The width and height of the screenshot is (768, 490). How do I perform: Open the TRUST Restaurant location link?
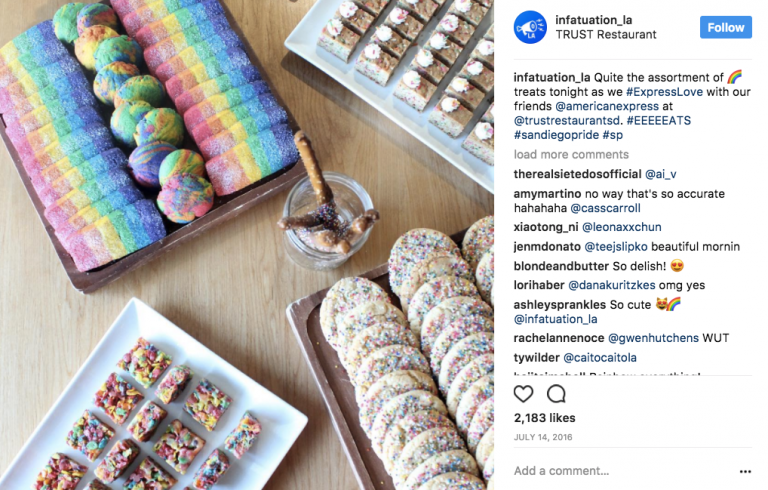[605, 35]
